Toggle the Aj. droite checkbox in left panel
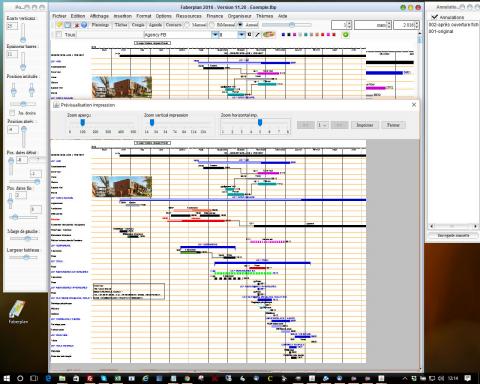Screen dimensions: 480x384 (x=12, y=113)
